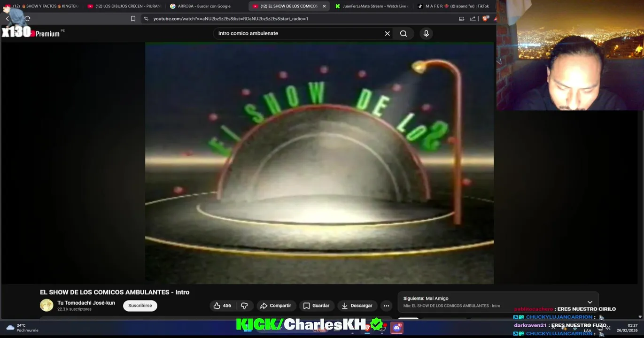Click the video title EL SHOW DE LOS COMICOS AMBULANTES
This screenshot has width=644, height=338.
coord(115,292)
